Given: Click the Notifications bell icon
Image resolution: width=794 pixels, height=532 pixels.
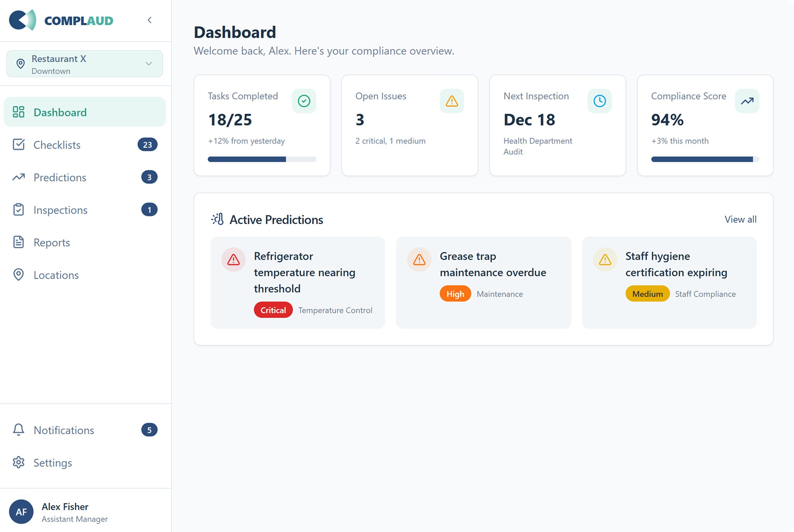Looking at the screenshot, I should (18, 430).
